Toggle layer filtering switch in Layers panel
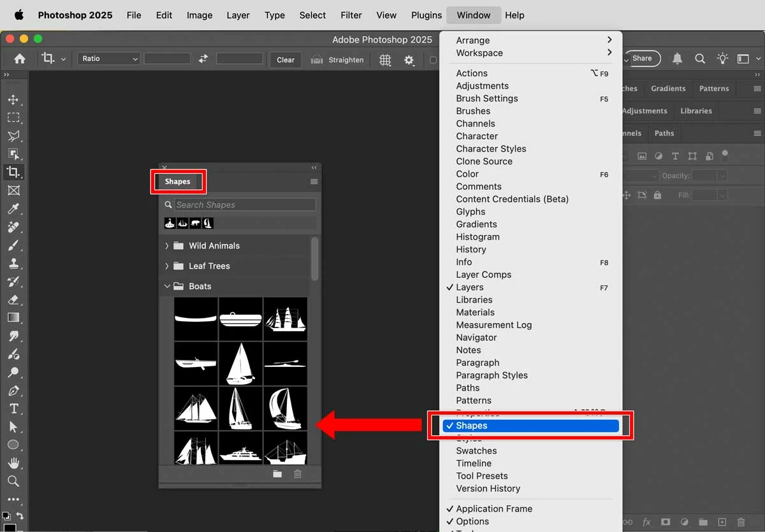 pyautogui.click(x=725, y=154)
